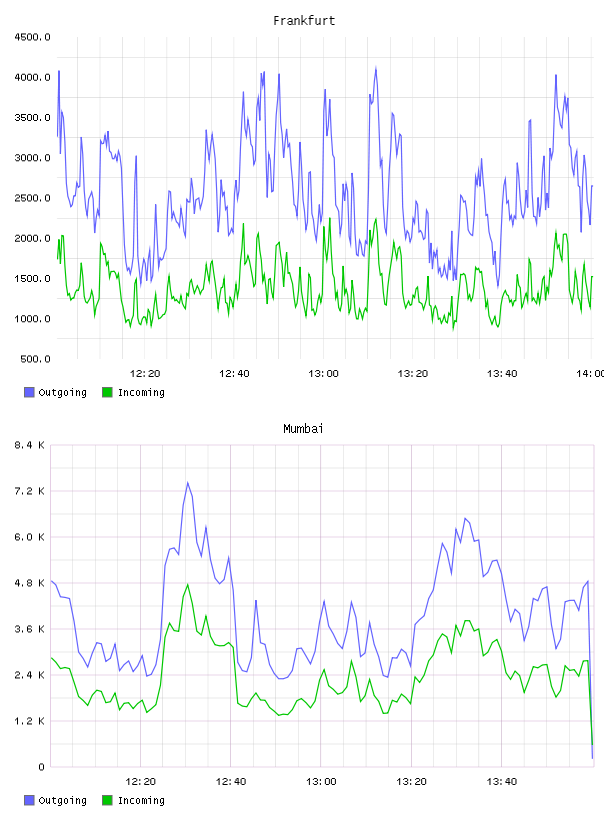The image size is (608, 816).
Task: Click the 3000.0 y-axis label in Frankfurt chart
Action: 32,158
